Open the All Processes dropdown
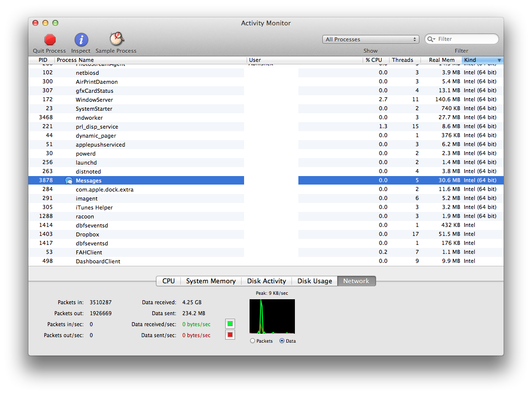Screen dimensions: 532x395 (371, 39)
